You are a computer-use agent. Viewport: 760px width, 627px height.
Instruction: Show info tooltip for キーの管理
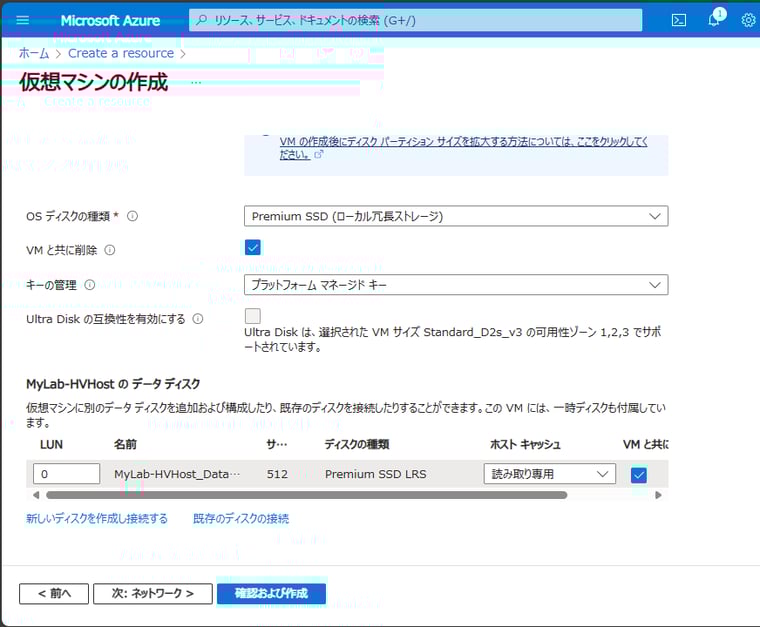click(x=90, y=285)
